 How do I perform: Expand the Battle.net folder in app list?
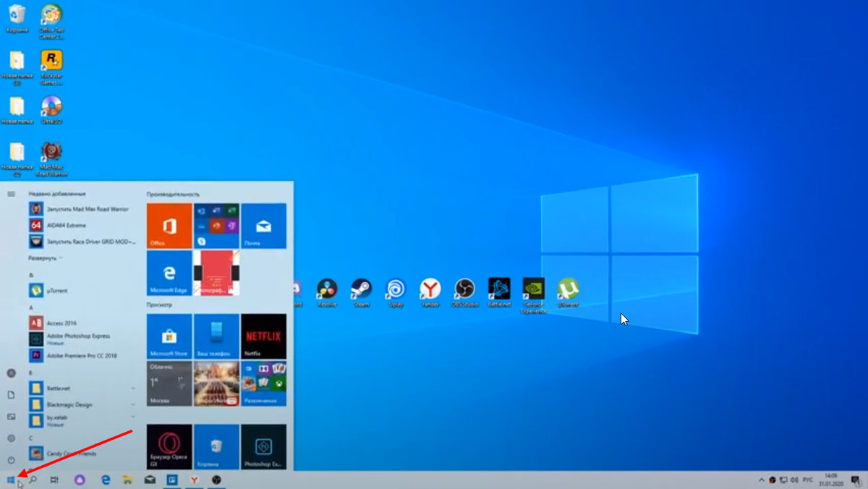[x=82, y=388]
